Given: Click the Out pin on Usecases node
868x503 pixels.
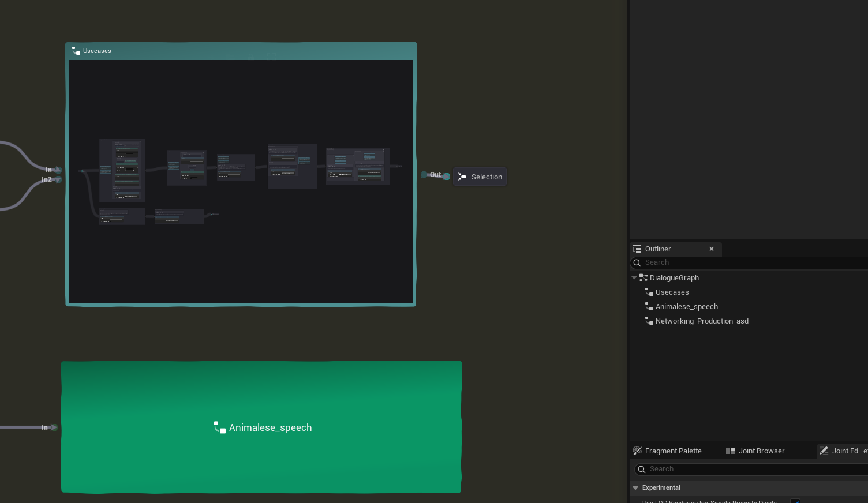Looking at the screenshot, I should (x=424, y=175).
